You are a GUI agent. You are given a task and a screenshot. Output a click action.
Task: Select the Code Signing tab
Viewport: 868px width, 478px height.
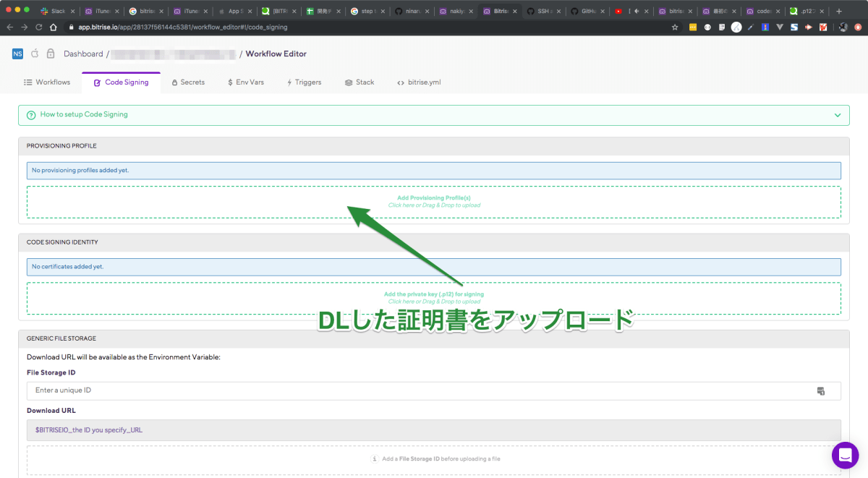(122, 82)
